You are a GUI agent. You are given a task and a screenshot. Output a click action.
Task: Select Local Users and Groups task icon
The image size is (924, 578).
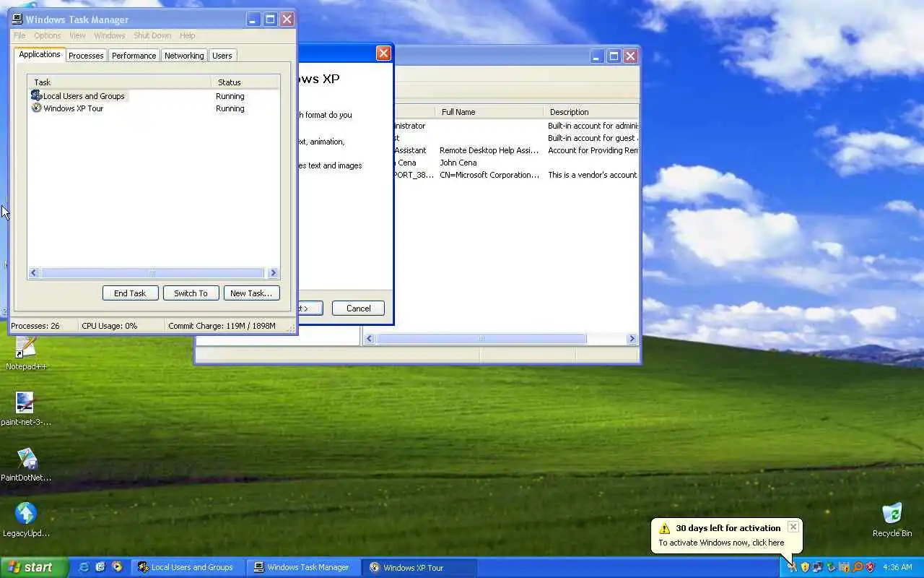point(36,95)
